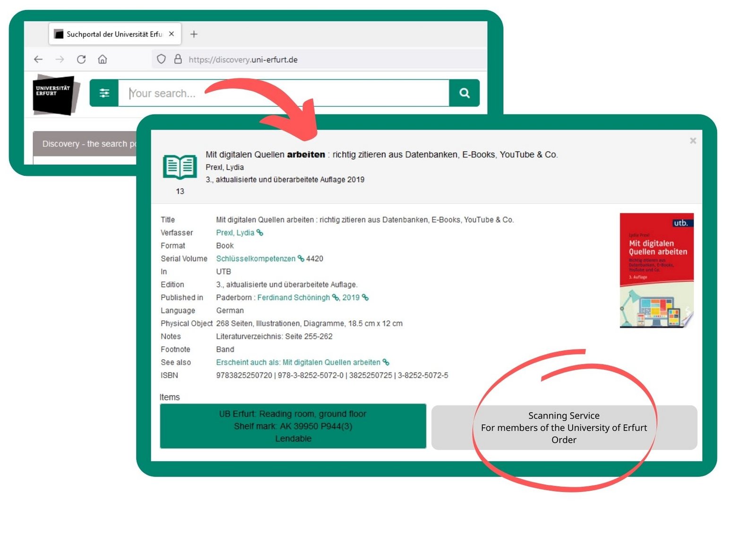Click the Universität Erfurt logo
The height and width of the screenshot is (537, 756).
[x=55, y=95]
